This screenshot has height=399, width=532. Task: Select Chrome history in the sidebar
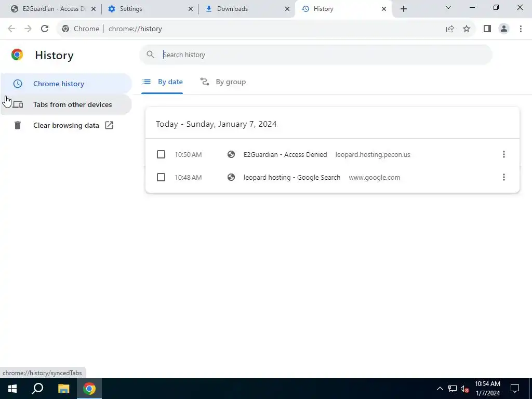click(x=66, y=84)
